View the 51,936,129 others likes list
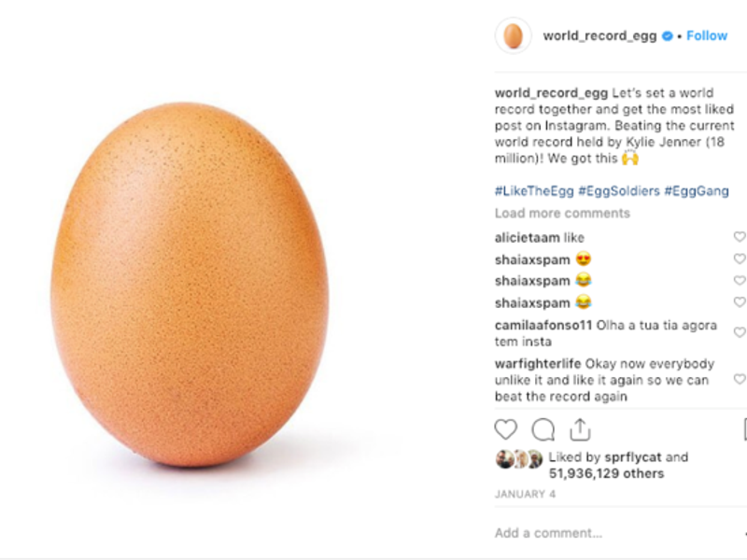 tap(606, 473)
